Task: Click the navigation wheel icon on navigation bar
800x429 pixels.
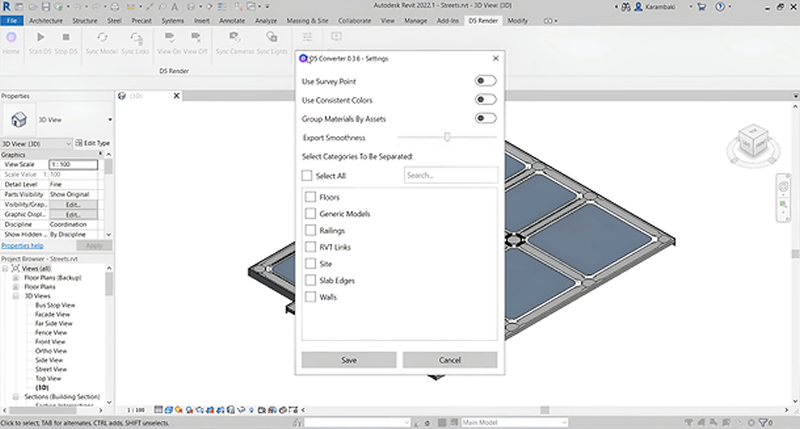Action: (783, 186)
